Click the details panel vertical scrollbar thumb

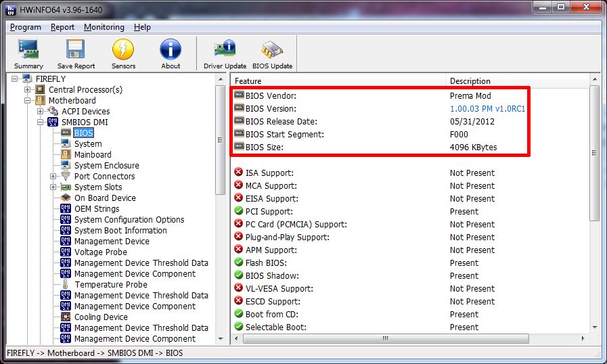[594, 153]
